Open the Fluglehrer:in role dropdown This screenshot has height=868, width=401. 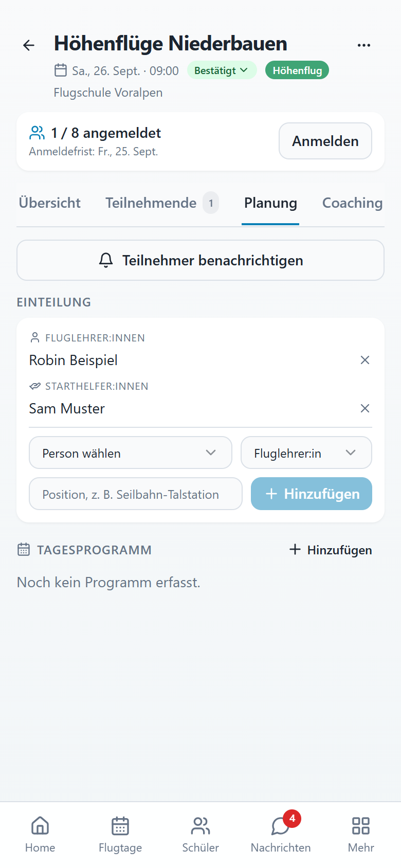(x=306, y=453)
